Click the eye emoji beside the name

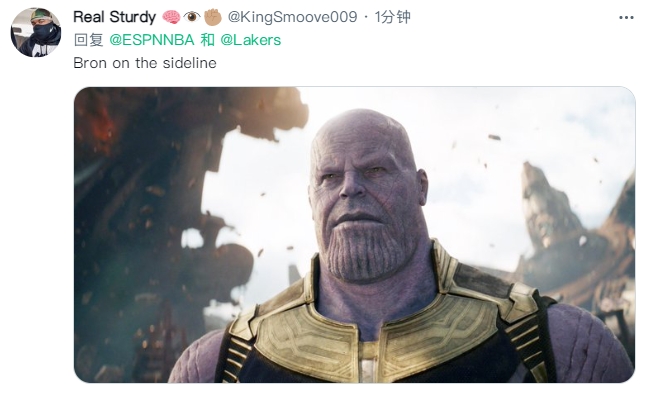tap(192, 17)
